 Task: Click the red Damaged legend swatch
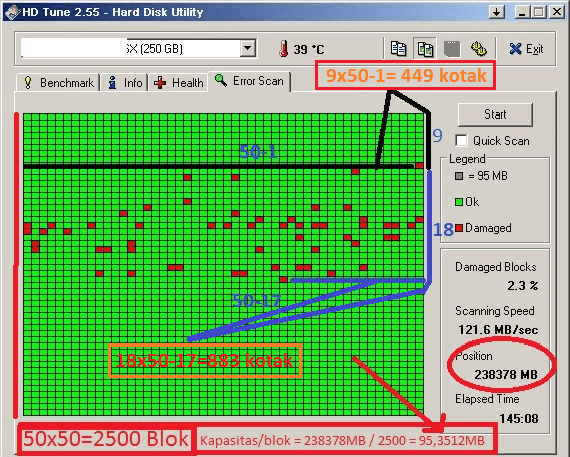(x=459, y=228)
